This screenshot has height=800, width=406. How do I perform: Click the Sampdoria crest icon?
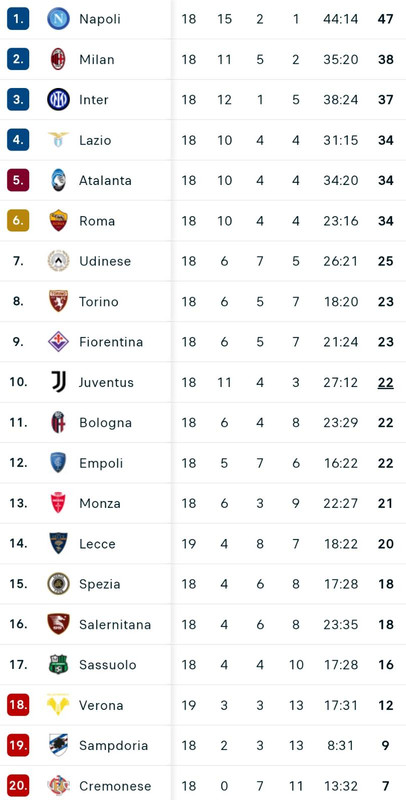click(x=58, y=745)
